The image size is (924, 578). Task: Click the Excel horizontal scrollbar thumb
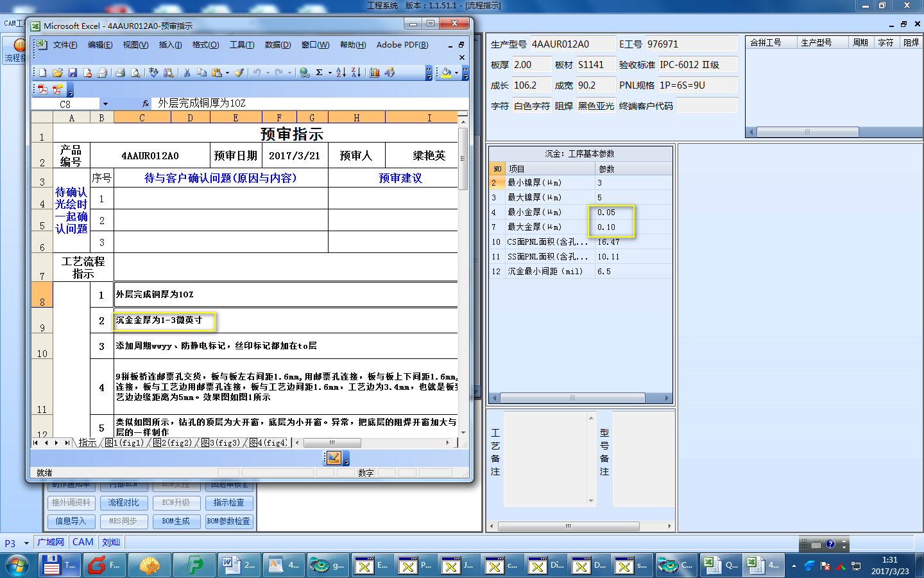tap(332, 442)
